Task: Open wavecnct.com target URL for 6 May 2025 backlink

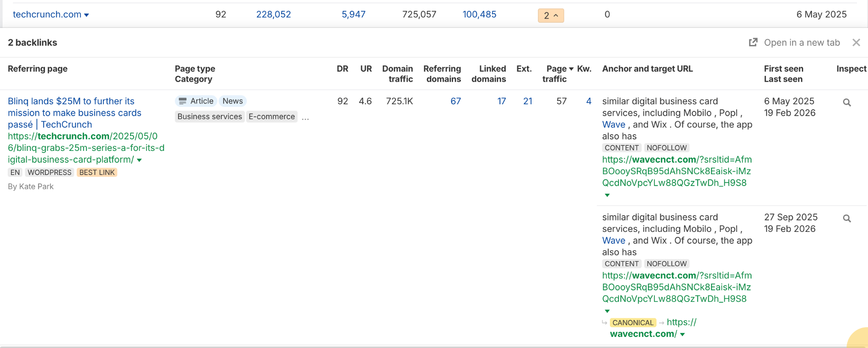Action: (677, 171)
